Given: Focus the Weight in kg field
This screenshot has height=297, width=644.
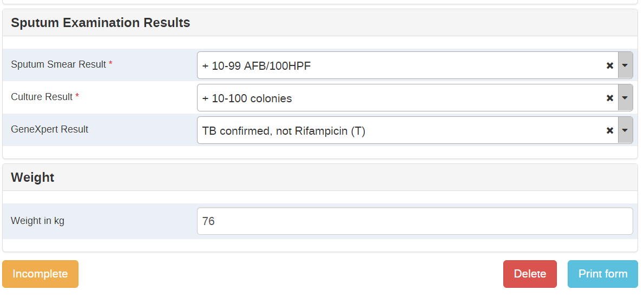Looking at the screenshot, I should (415, 221).
